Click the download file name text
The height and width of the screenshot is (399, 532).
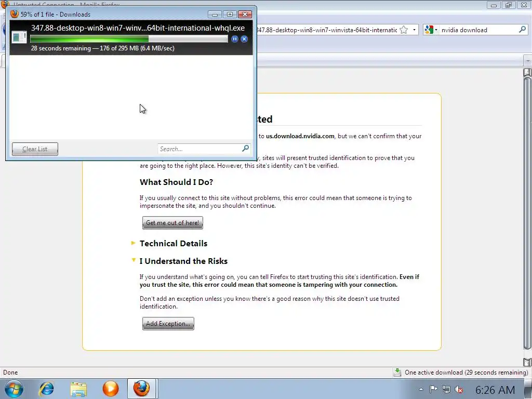click(x=138, y=28)
